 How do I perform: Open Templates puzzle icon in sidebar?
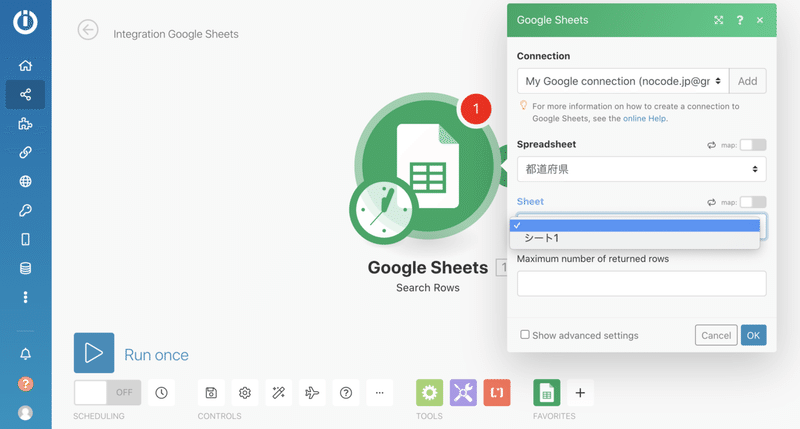point(25,123)
